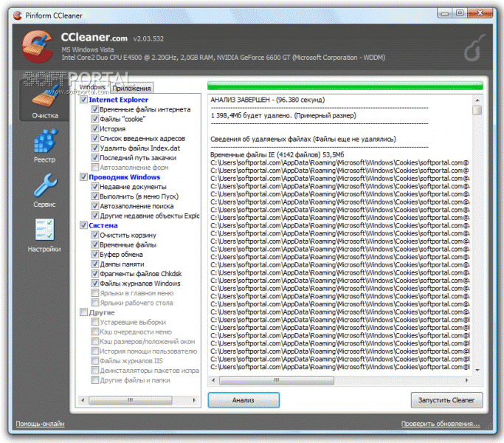
Task: Click options list scrollbar right arrow
Action: 194,400
